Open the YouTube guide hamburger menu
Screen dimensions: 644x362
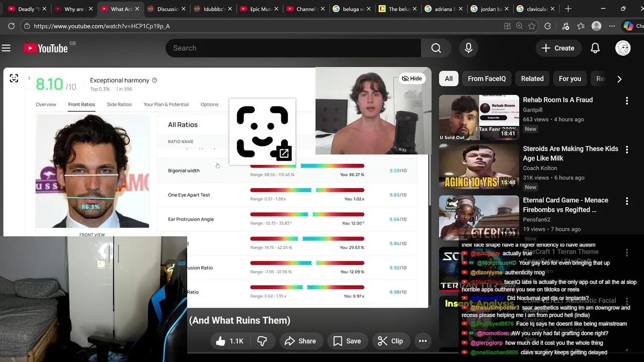(6, 48)
